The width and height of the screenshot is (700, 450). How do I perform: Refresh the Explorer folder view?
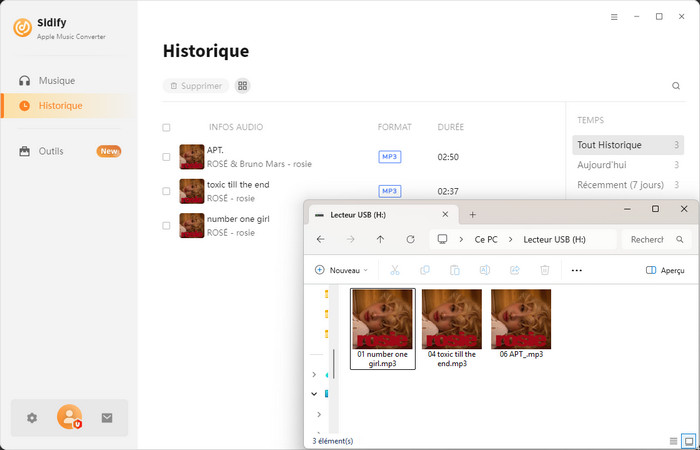[x=410, y=239]
